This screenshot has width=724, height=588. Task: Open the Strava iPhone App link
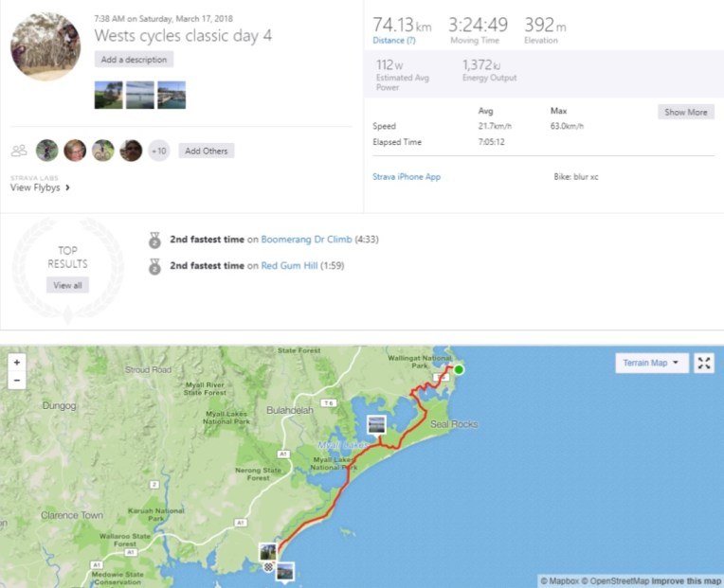[x=407, y=177]
